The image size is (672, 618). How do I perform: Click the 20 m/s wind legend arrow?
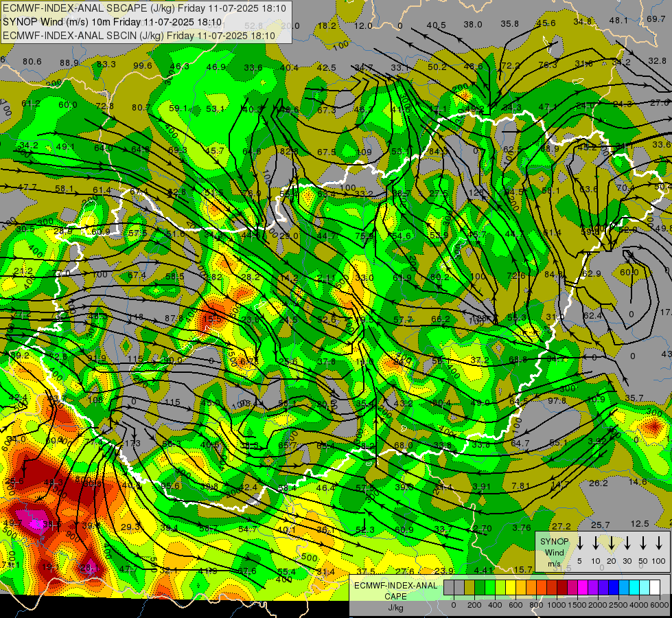coord(612,542)
